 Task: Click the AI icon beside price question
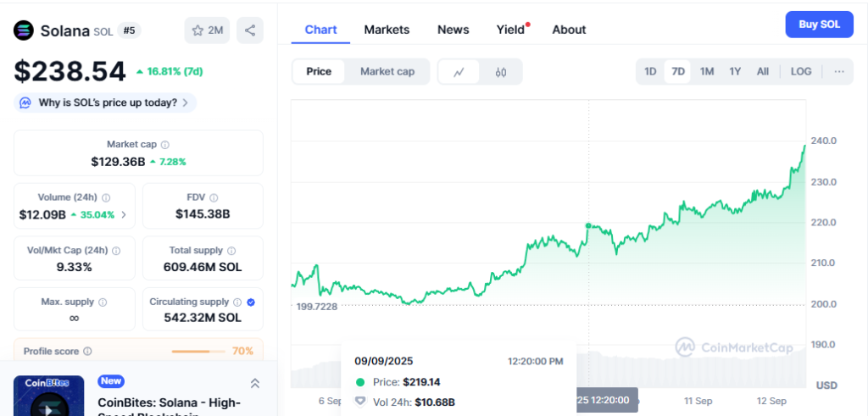click(25, 103)
